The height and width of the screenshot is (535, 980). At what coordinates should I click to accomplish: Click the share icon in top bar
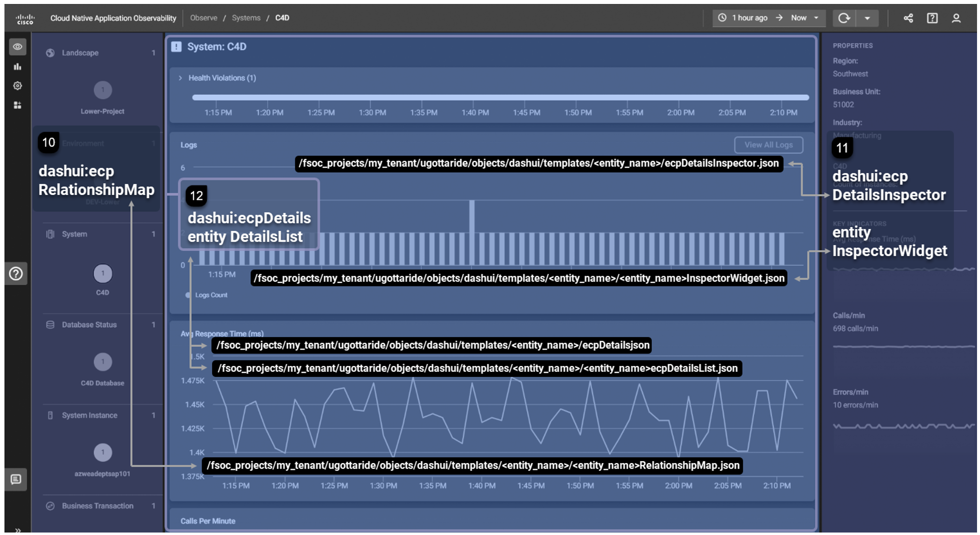pyautogui.click(x=908, y=18)
